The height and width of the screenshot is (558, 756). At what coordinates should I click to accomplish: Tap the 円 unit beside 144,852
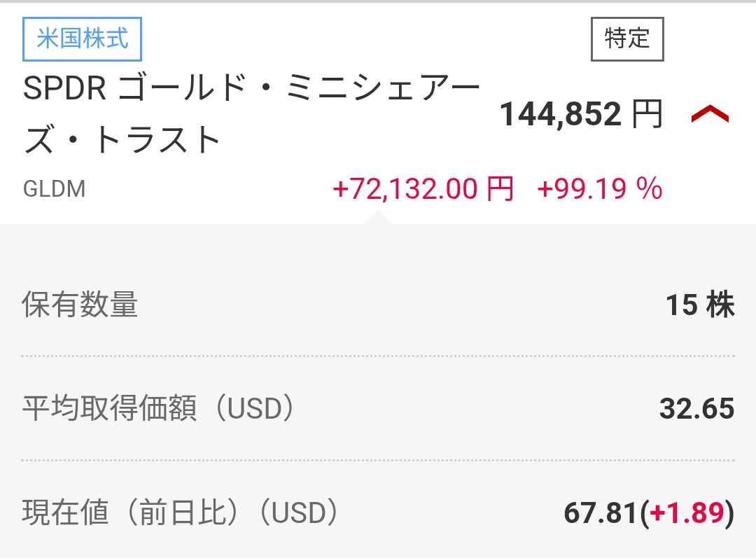[647, 114]
